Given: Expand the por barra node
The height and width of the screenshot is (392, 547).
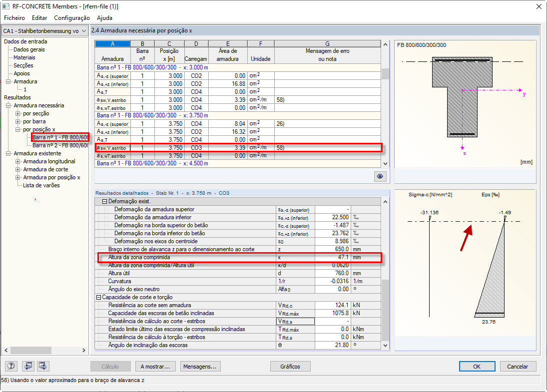Looking at the screenshot, I should point(18,122).
